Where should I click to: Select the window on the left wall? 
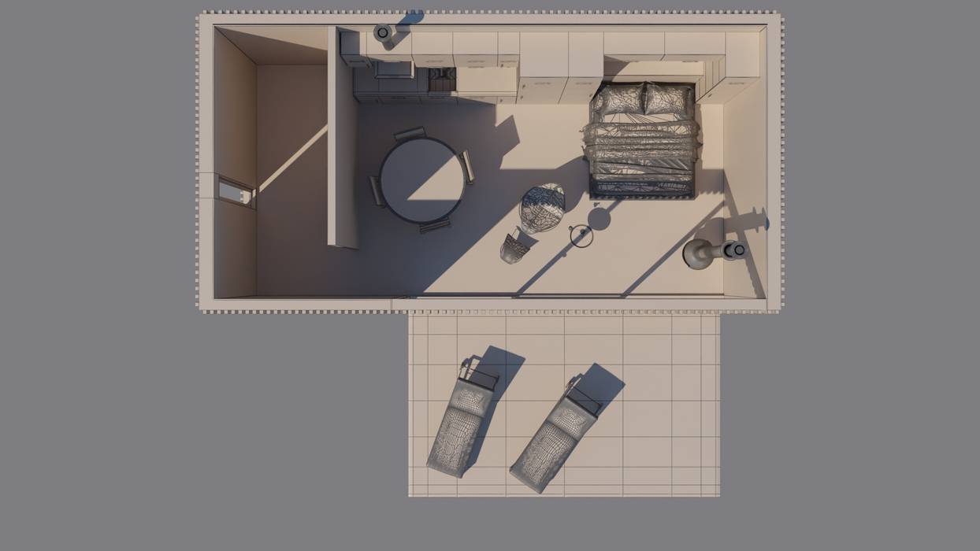click(236, 192)
